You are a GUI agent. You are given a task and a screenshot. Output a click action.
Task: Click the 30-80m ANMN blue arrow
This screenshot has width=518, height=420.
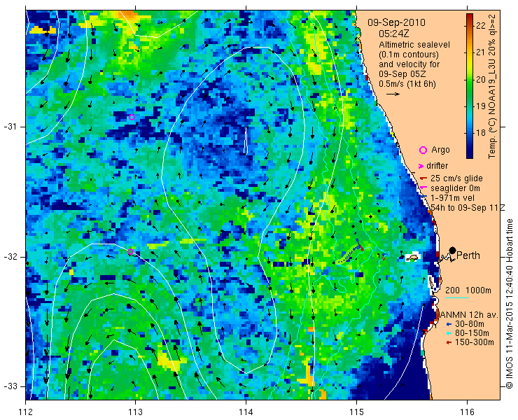click(449, 324)
